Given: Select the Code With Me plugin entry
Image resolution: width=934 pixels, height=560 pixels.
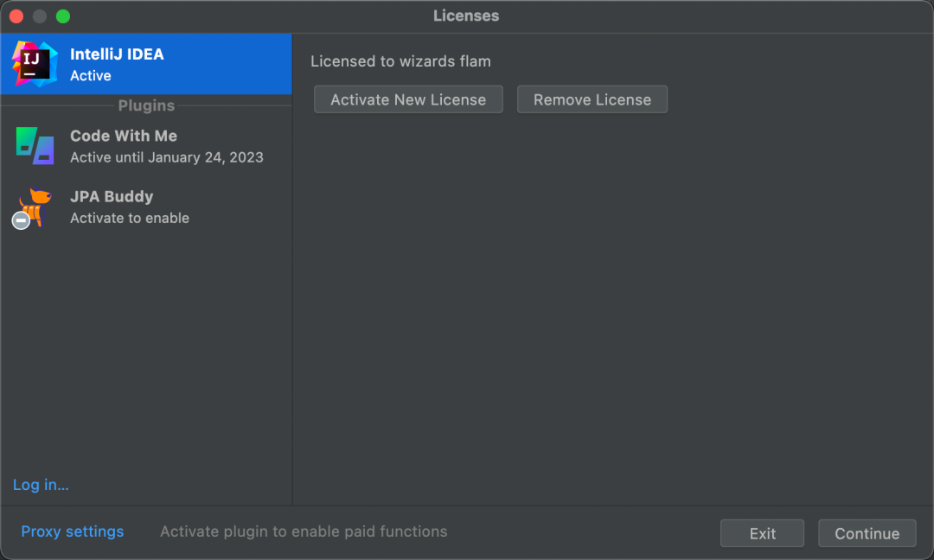Looking at the screenshot, I should click(x=146, y=146).
